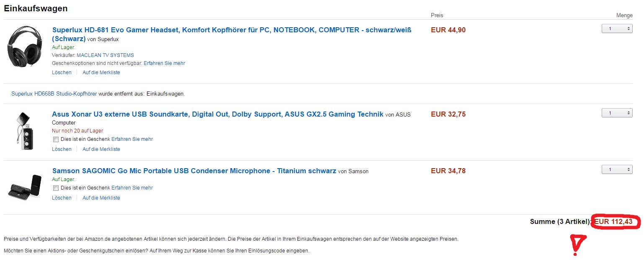Delete the Asus Xonar U3 via Löschen
Image resolution: width=644 pixels, height=260 pixels.
pyautogui.click(x=62, y=149)
